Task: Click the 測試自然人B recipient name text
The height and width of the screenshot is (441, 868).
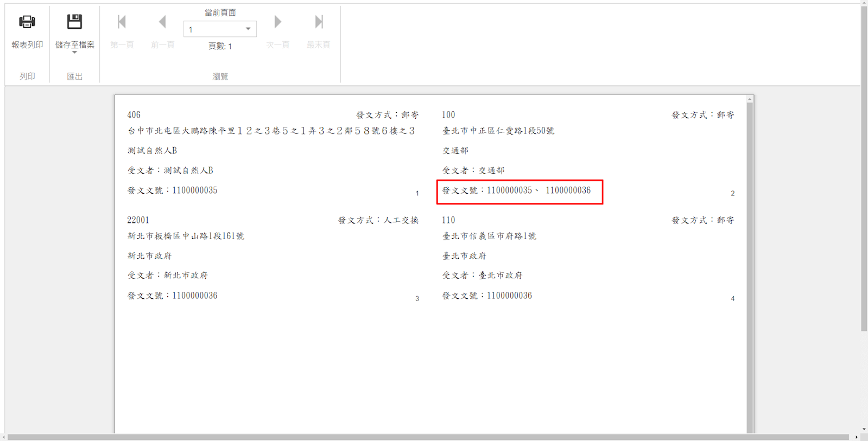Action: point(152,151)
